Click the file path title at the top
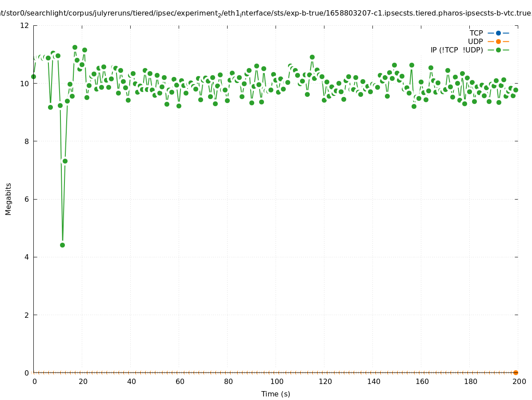Viewport: 532px width, 400px height. point(266,13)
